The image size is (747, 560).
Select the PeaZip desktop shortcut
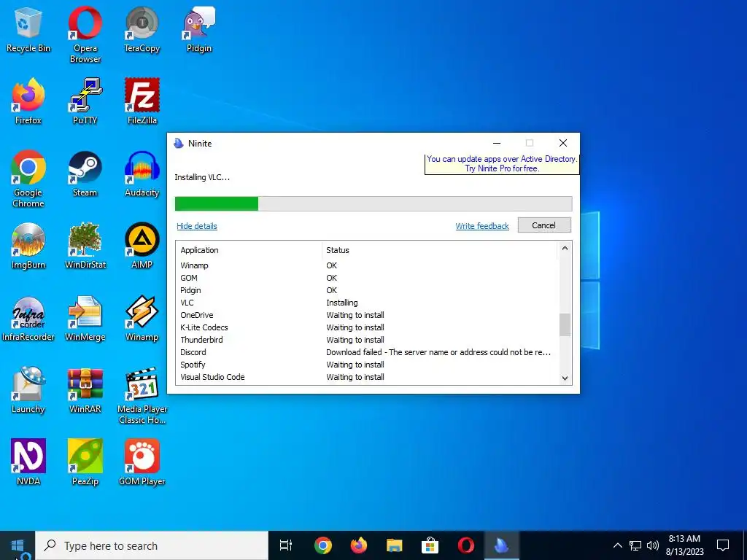(x=85, y=462)
